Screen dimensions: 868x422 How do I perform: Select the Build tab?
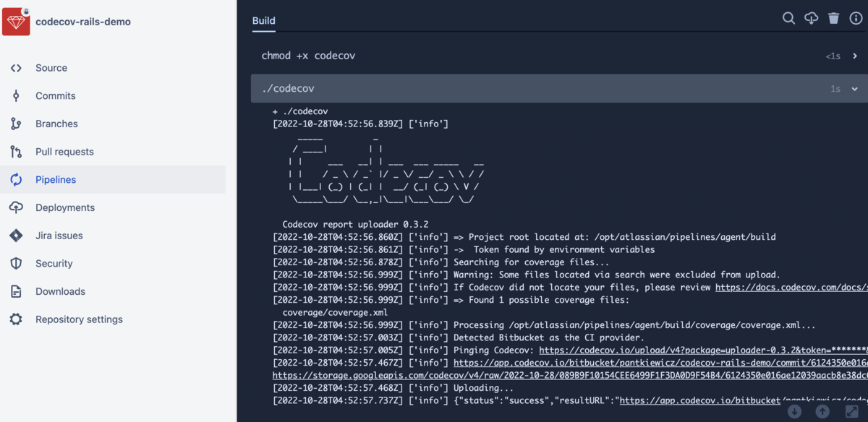click(x=264, y=20)
